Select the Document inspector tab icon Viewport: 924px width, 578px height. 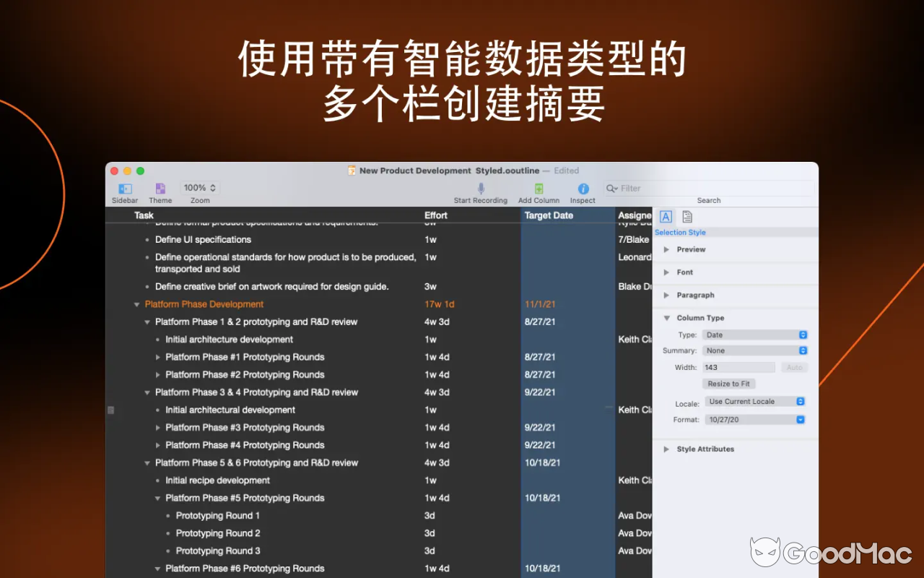point(687,216)
